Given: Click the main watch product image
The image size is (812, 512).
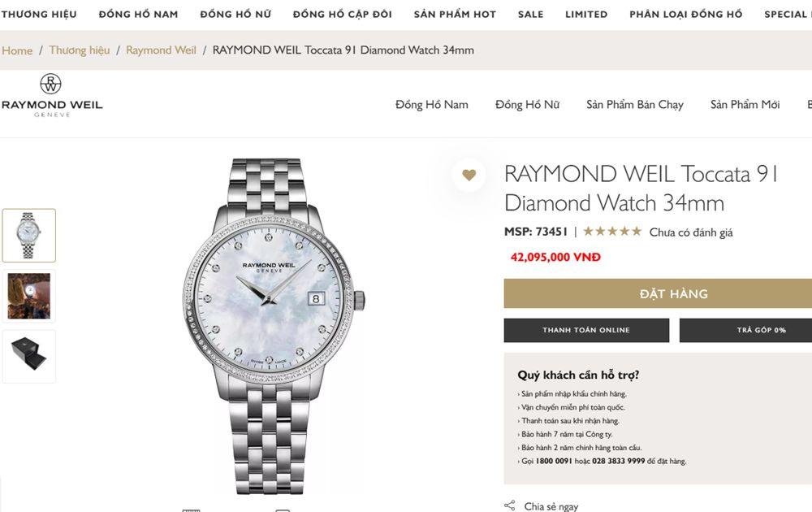Looking at the screenshot, I should tap(274, 325).
